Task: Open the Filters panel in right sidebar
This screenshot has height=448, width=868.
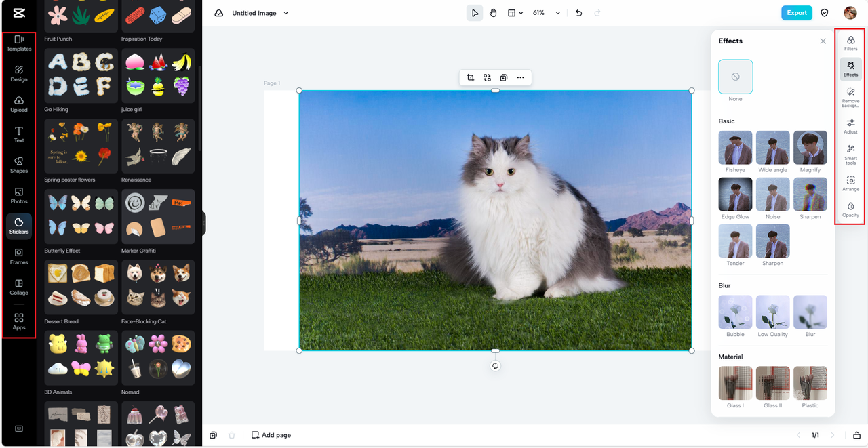Action: click(850, 43)
